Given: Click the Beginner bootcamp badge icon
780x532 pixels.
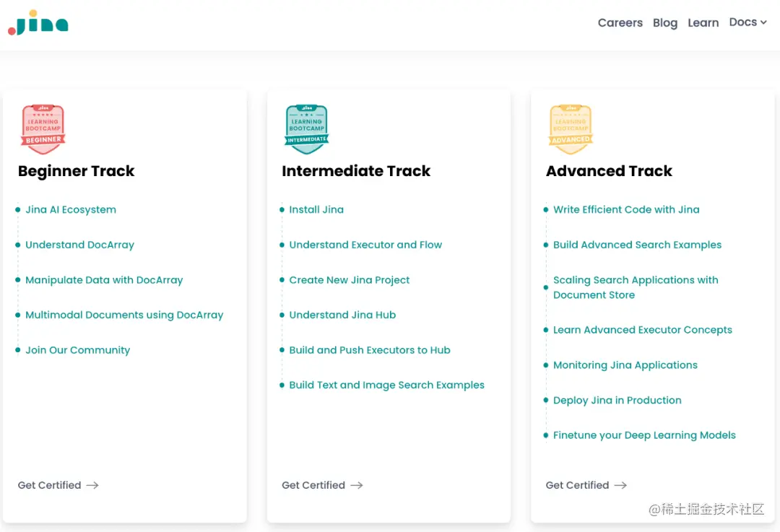Looking at the screenshot, I should 43,129.
